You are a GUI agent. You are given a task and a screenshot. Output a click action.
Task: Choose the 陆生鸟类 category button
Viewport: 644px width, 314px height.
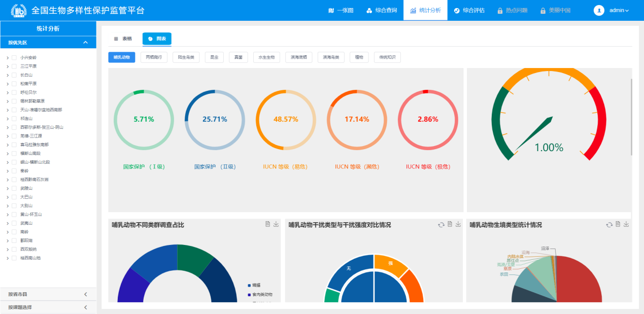coord(186,57)
